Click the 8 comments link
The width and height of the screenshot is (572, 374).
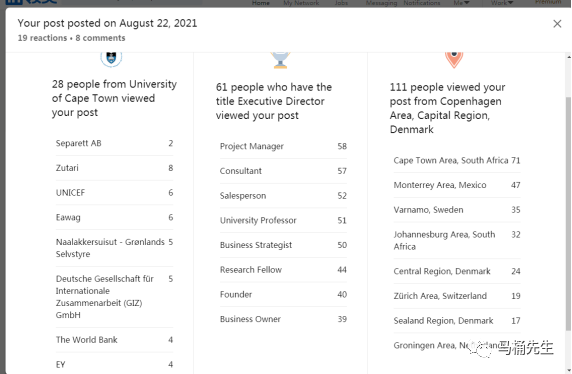100,38
